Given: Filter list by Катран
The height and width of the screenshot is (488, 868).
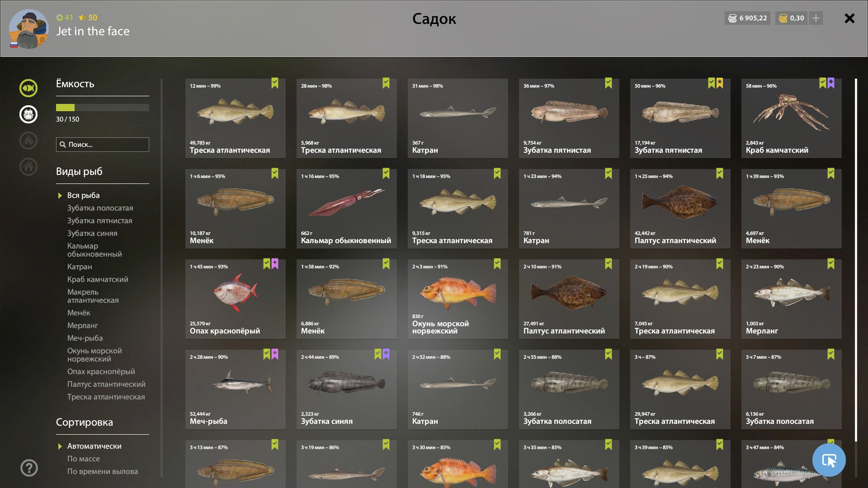Looking at the screenshot, I should coord(80,267).
